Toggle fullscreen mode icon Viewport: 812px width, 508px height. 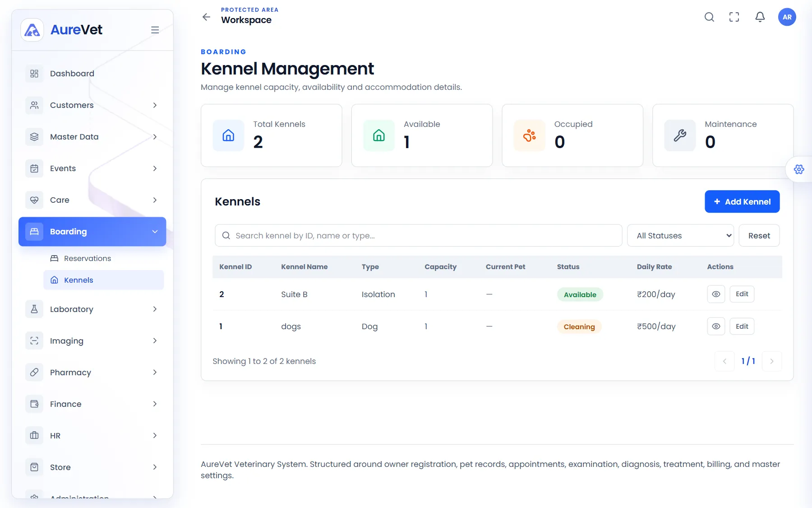pyautogui.click(x=734, y=17)
